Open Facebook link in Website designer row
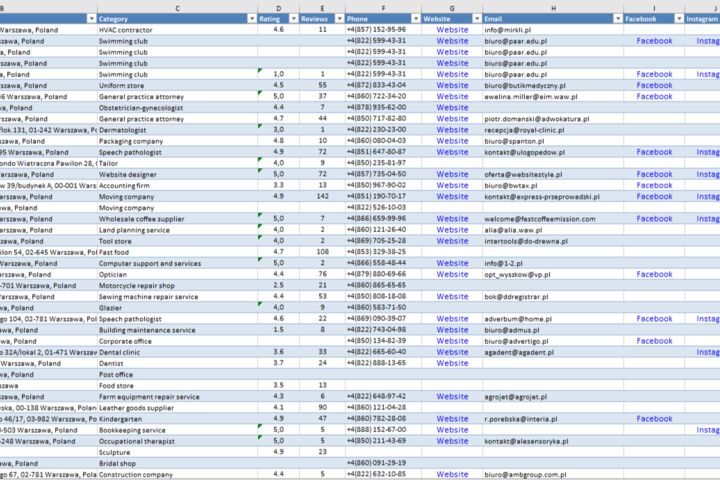720x480 pixels. [x=654, y=175]
